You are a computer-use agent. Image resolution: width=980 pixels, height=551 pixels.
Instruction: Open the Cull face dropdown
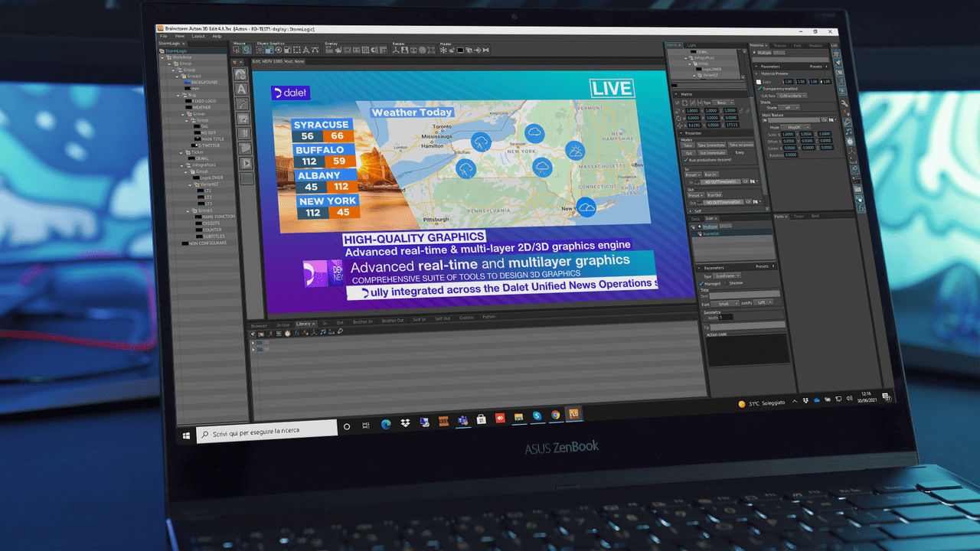pyautogui.click(x=792, y=96)
